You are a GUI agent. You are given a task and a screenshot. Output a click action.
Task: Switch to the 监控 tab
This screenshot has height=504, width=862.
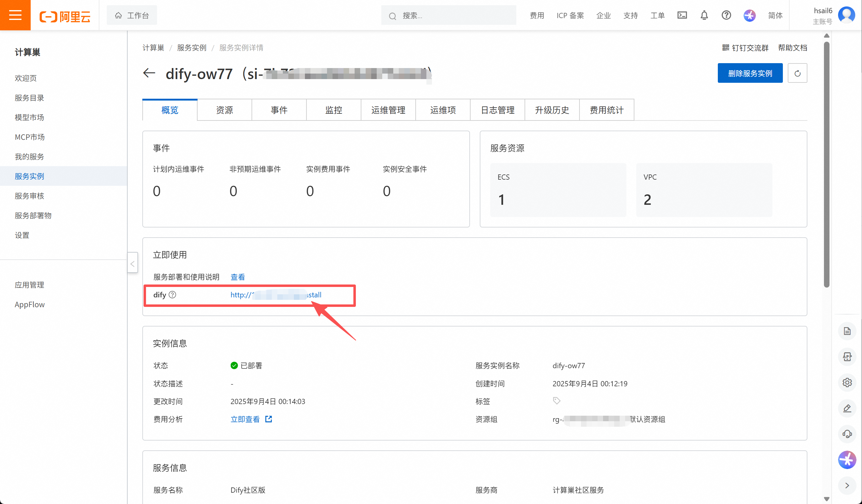(x=333, y=110)
